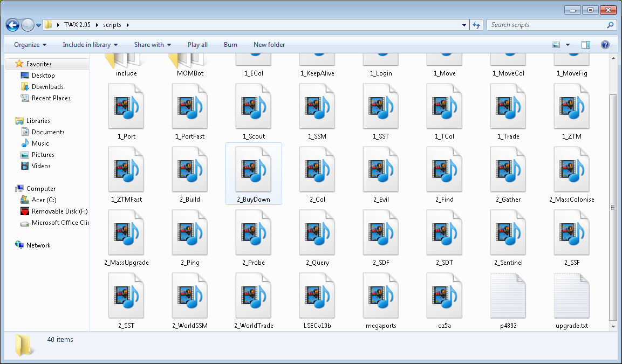
Task: Select the 1_Port file icon
Action: click(x=126, y=106)
